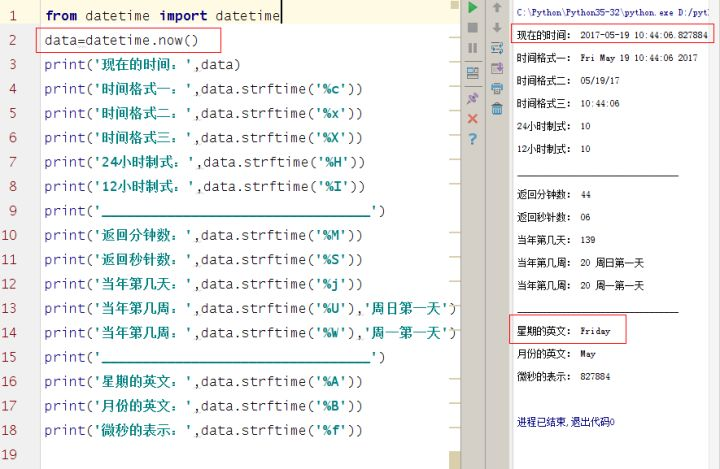Click console output line '返回分钟数: 44'
The image size is (720, 469).
click(x=553, y=195)
